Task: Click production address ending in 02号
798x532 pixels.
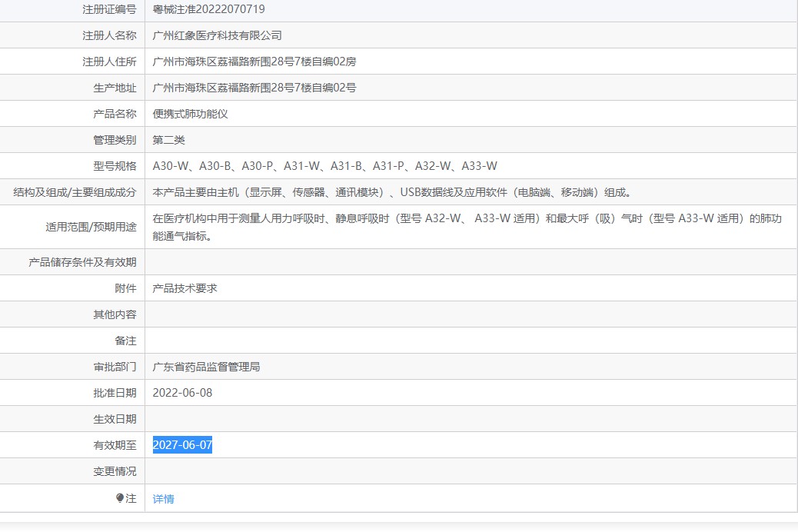Action: point(254,88)
